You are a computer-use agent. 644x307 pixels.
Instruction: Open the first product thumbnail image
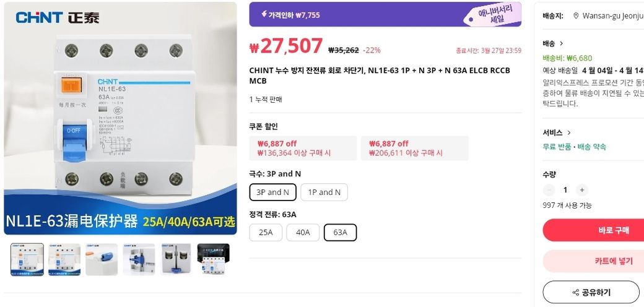(x=27, y=259)
